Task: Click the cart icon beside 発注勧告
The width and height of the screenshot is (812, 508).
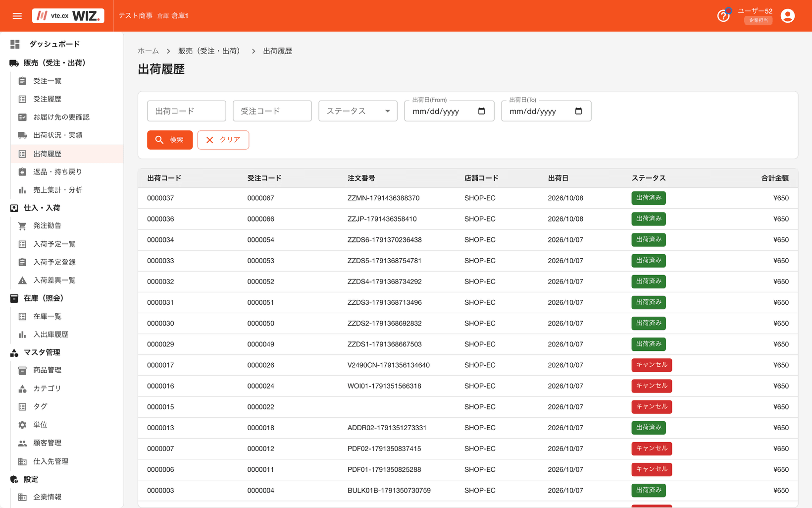Action: pos(22,226)
